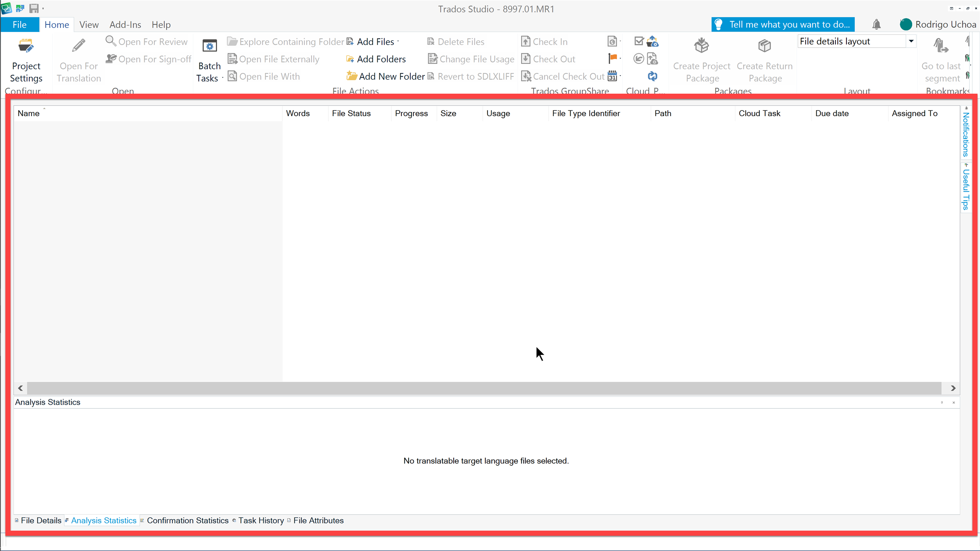The height and width of the screenshot is (551, 980).
Task: Open the File details layout dropdown
Action: click(x=911, y=41)
